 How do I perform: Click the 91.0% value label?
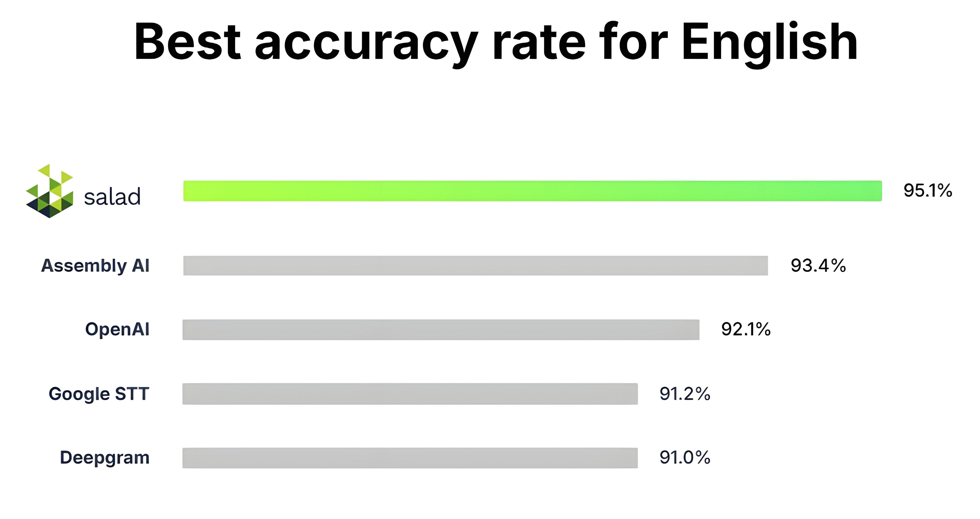pos(685,457)
